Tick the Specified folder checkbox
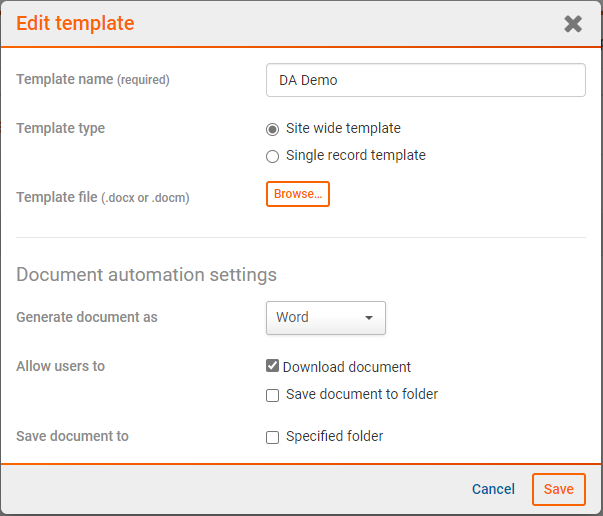The width and height of the screenshot is (603, 516). coord(273,437)
